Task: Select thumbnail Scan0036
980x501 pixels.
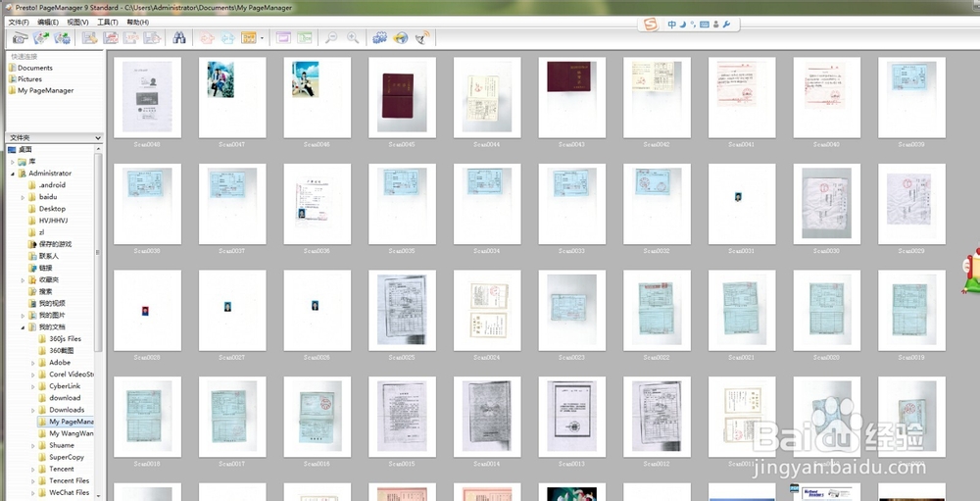Action: (317, 203)
